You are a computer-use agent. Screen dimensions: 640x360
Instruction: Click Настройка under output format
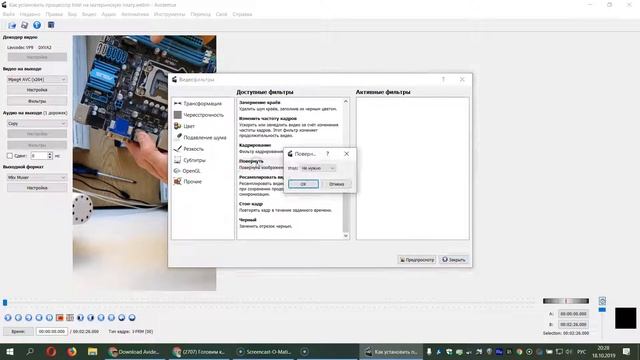37,188
